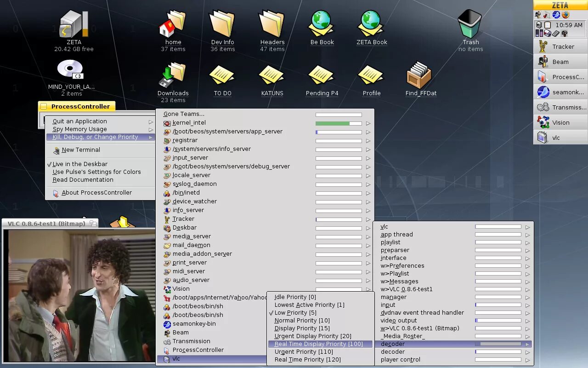Select Normal Priority [10]
The image size is (588, 368).
point(320,320)
